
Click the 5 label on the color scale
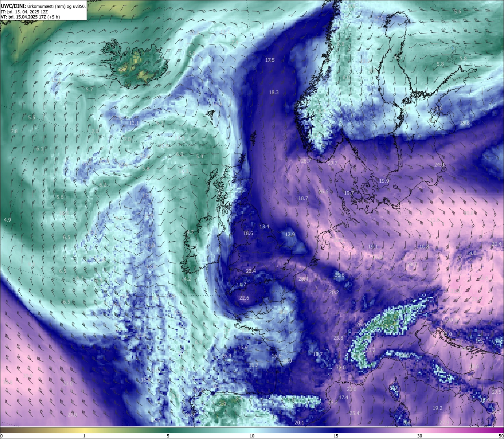tap(168, 436)
